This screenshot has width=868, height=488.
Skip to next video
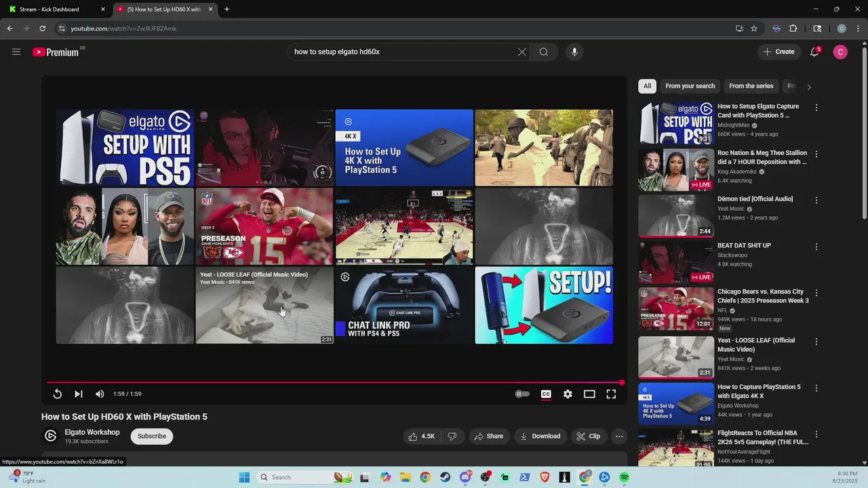79,394
